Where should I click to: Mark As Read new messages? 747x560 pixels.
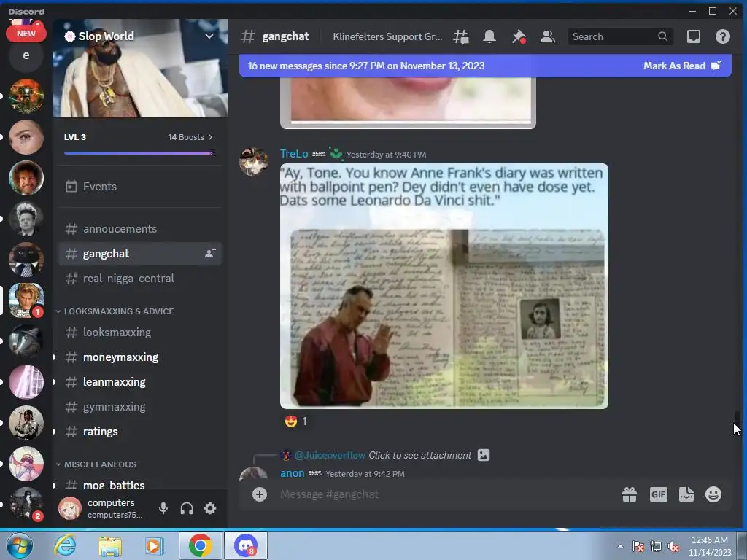pyautogui.click(x=682, y=66)
